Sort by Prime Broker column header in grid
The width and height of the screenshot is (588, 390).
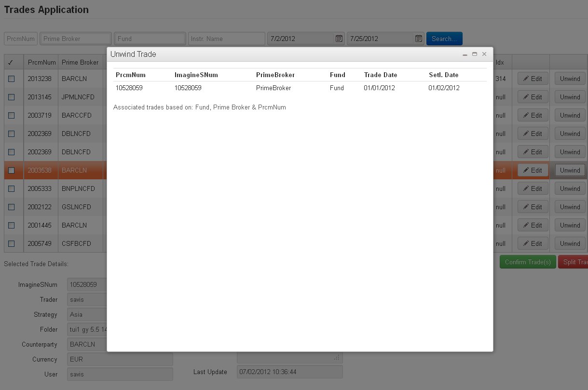[x=80, y=62]
